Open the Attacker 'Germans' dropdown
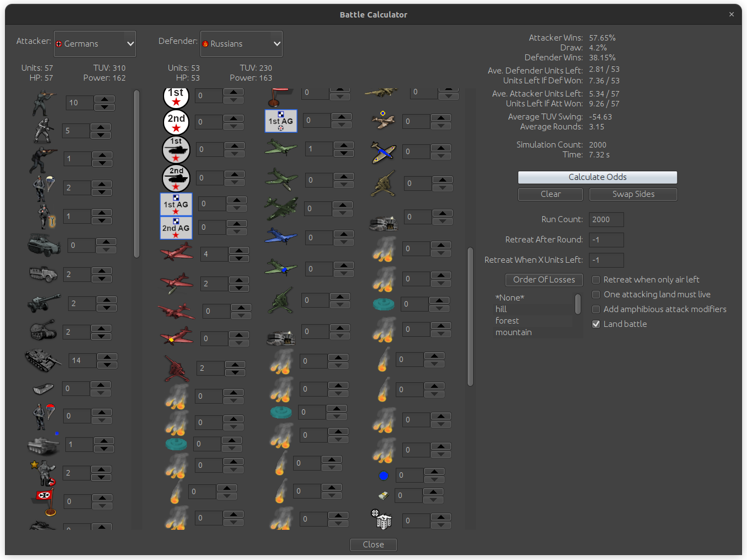747x560 pixels. point(95,44)
